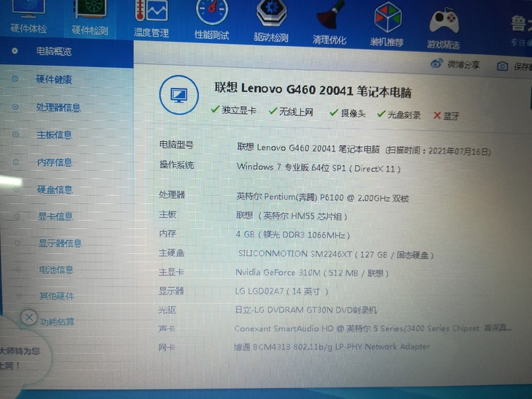The height and width of the screenshot is (399, 532).
Task: Click the 操作系统 row label
Action: coord(176,165)
